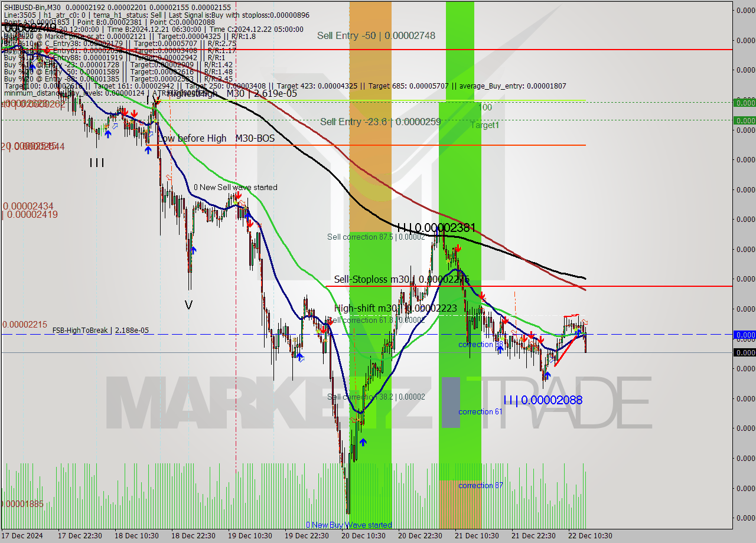This screenshot has width=756, height=543.
Task: Click the 'SHIBUSD-Bin,M30' chart title text
Action: 31,7
